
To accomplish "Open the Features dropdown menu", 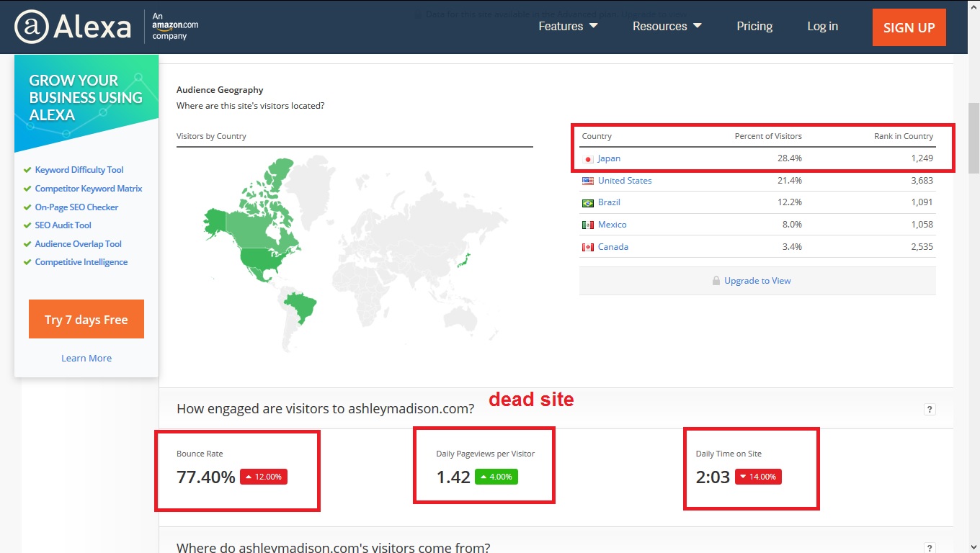I will [x=569, y=27].
